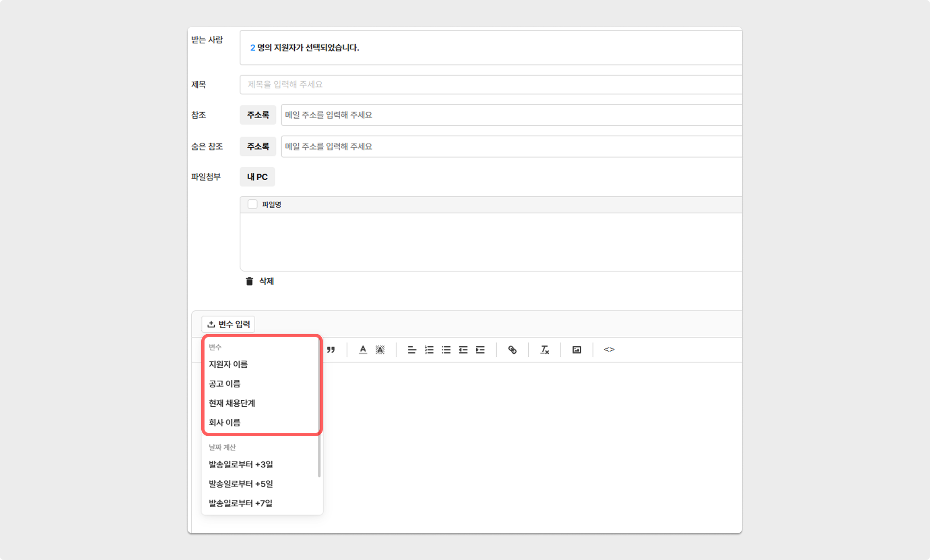930x560 pixels.
Task: Click the text alignment icon
Action: point(412,350)
